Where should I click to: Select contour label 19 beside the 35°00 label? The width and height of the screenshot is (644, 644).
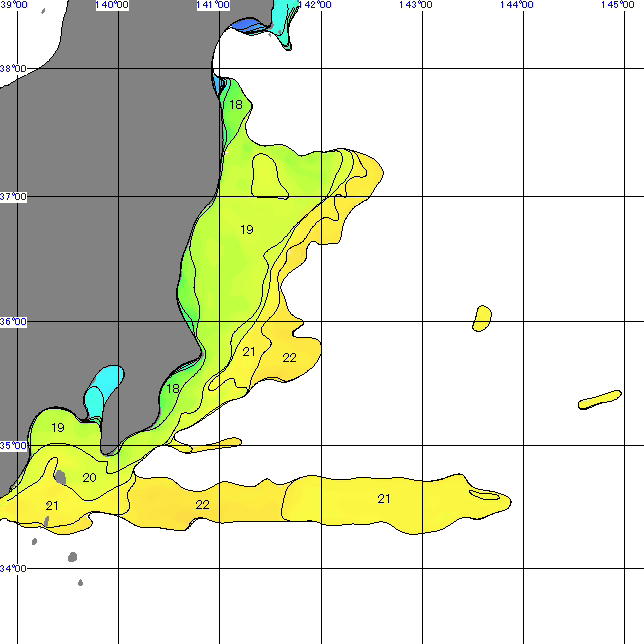tap(58, 428)
